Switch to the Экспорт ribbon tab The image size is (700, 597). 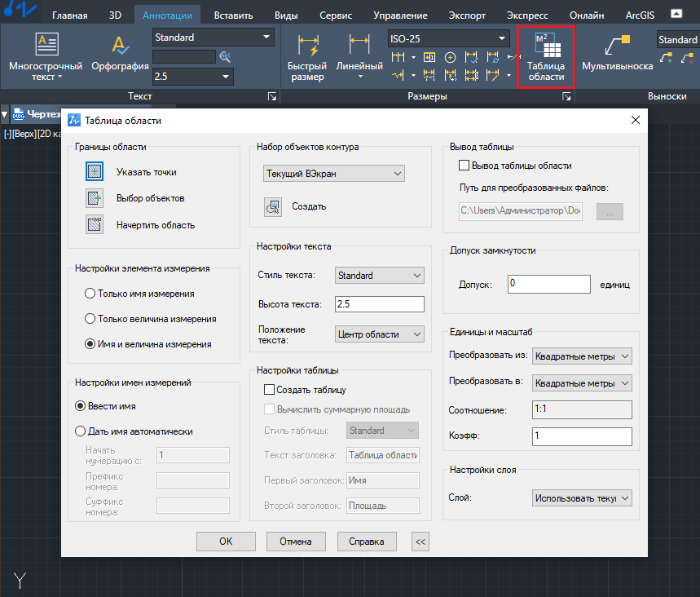pyautogui.click(x=467, y=15)
